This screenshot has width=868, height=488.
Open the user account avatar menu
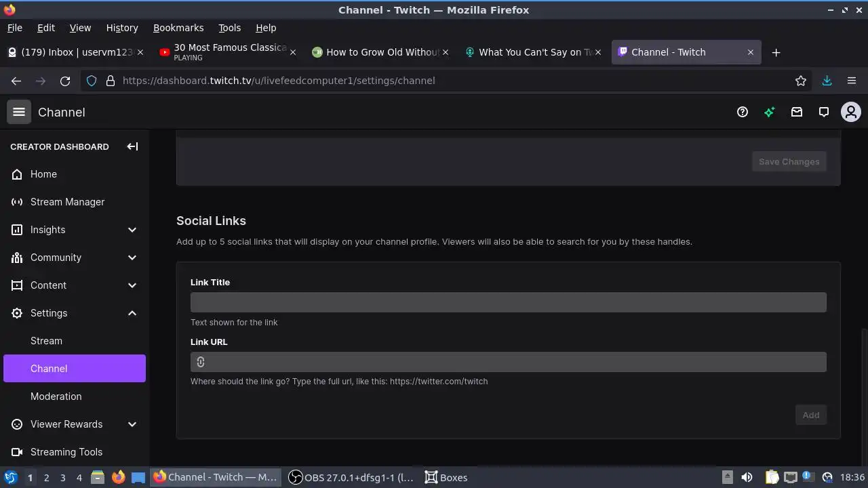851,112
